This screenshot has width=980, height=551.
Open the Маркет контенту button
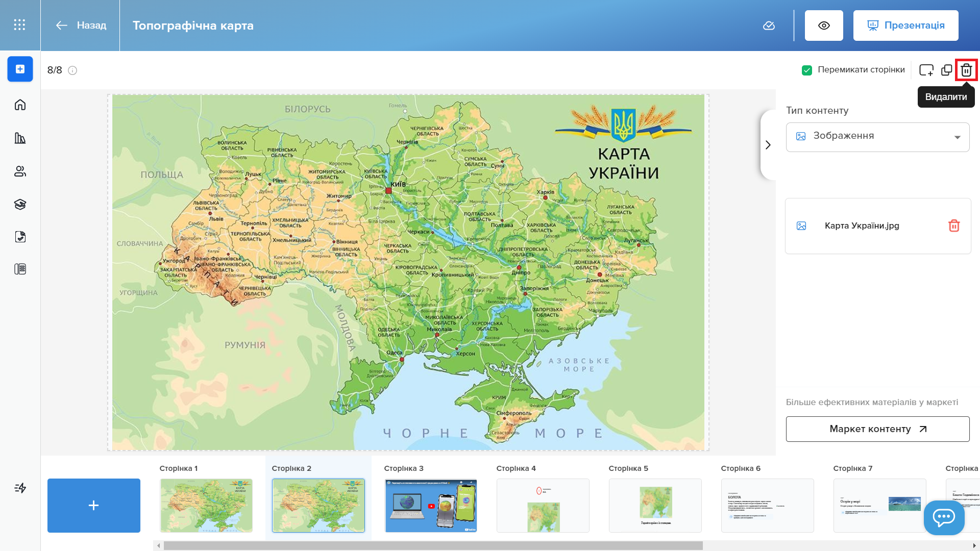click(x=877, y=429)
